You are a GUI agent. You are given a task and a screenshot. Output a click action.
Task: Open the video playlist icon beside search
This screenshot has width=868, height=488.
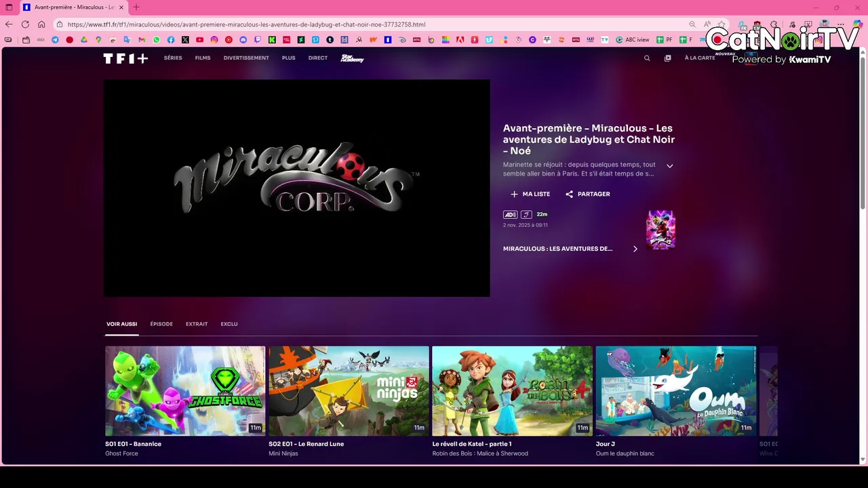[667, 58]
